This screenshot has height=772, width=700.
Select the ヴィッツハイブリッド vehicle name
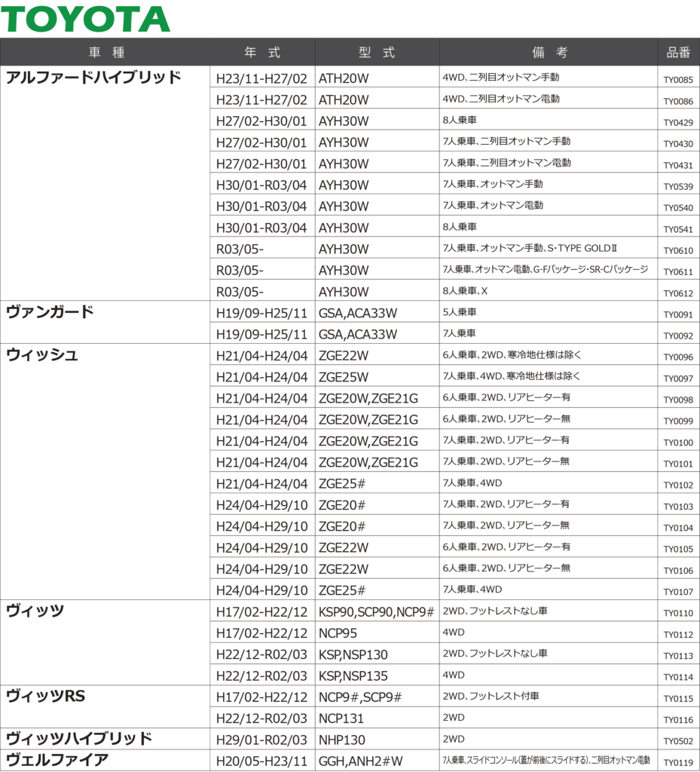(79, 739)
